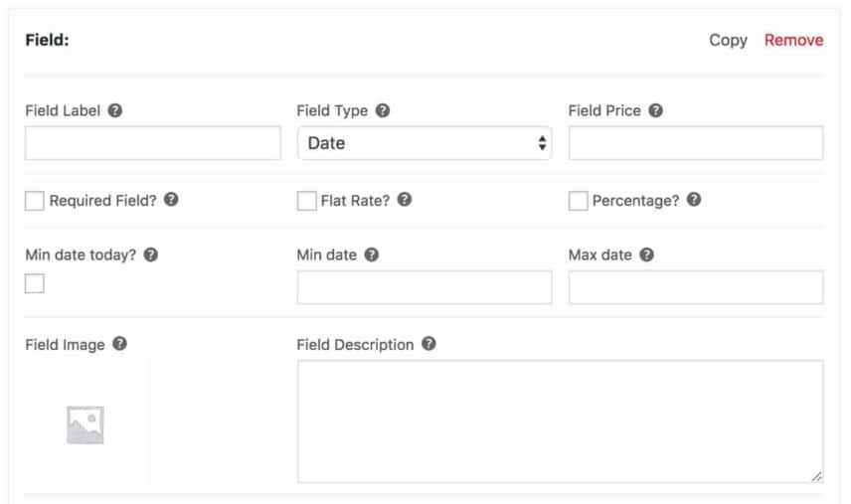851x504 pixels.
Task: View help icon next to Min date
Action: [371, 255]
